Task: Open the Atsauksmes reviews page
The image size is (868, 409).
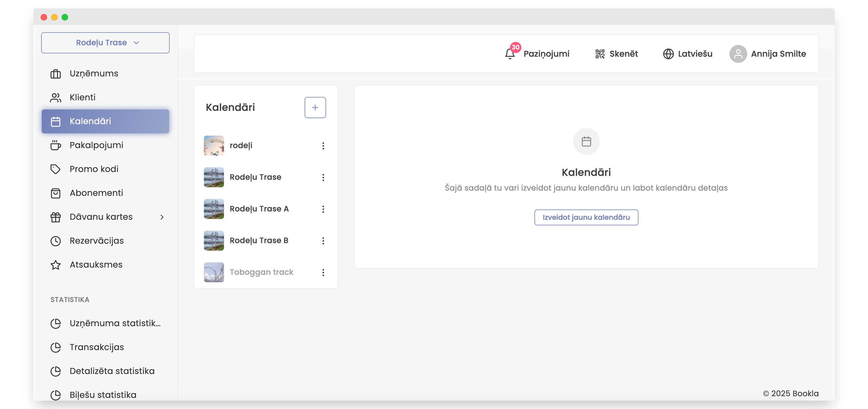Action: pos(96,265)
